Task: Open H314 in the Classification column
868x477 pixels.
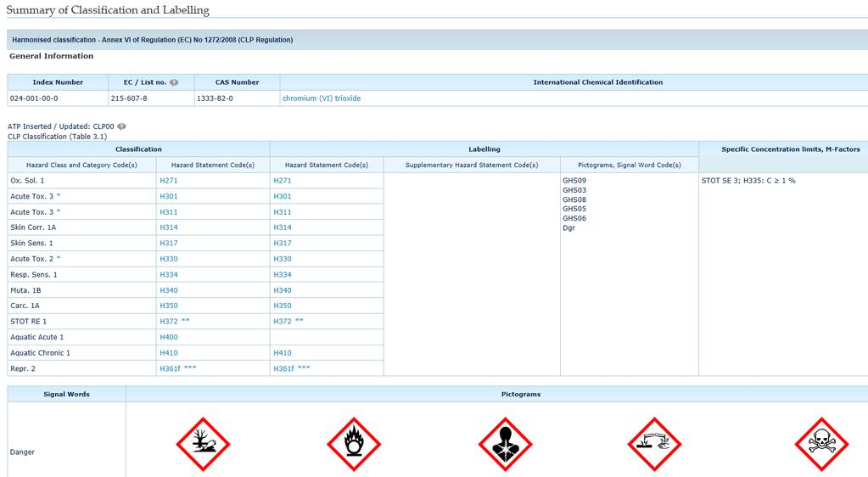Action: tap(169, 227)
